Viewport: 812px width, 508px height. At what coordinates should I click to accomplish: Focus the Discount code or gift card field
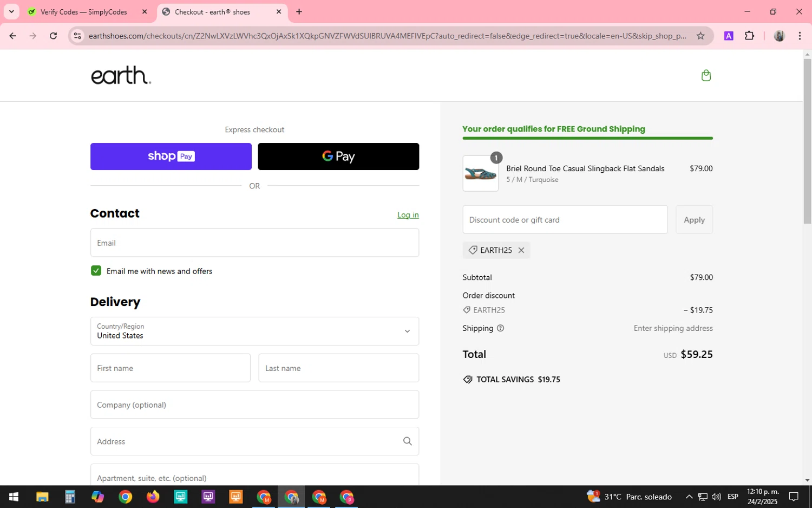[x=565, y=219]
